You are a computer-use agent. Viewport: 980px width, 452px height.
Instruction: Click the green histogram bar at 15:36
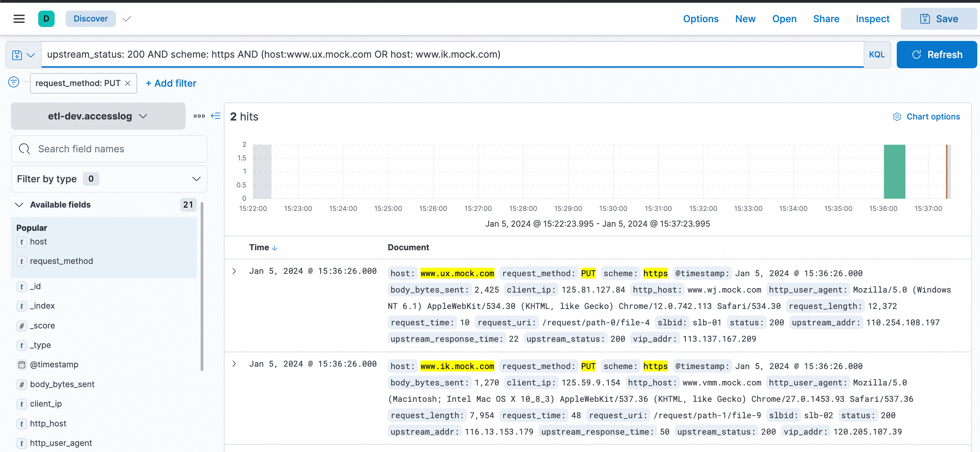tap(894, 171)
